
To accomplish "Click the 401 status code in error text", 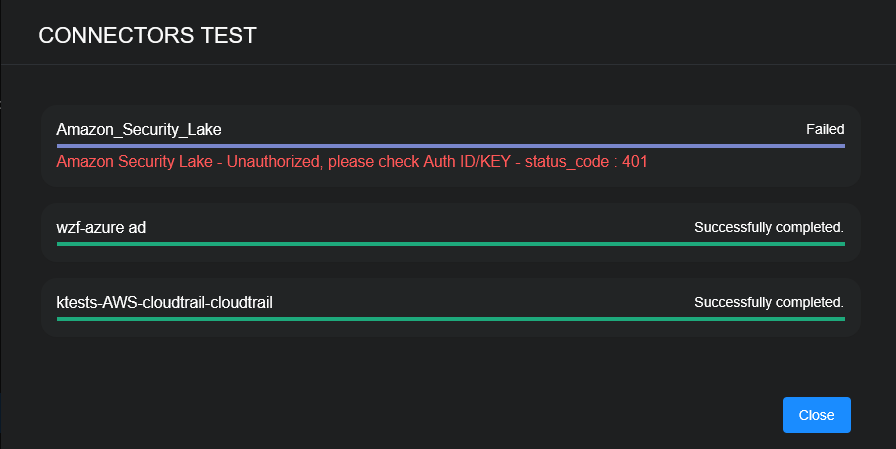I will click(635, 161).
